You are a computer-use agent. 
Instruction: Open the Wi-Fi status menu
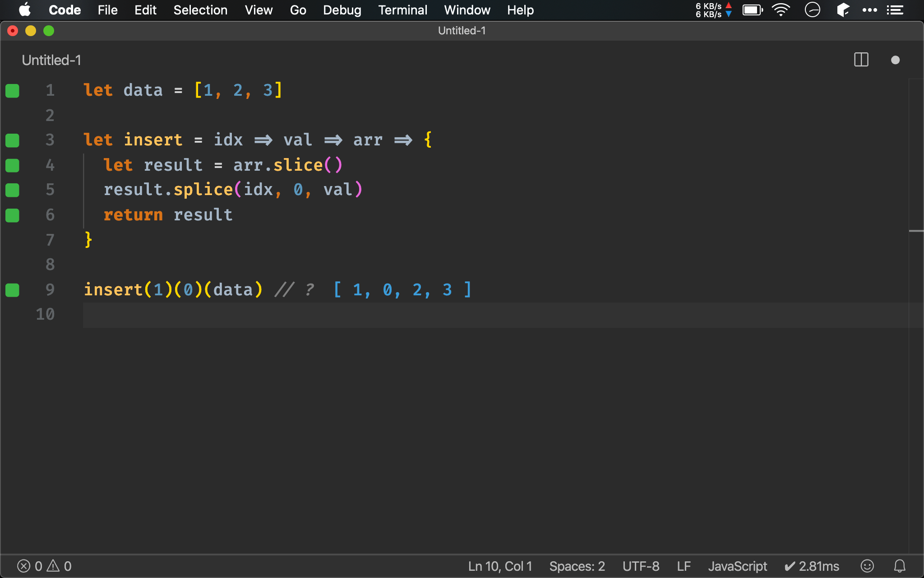tap(781, 10)
